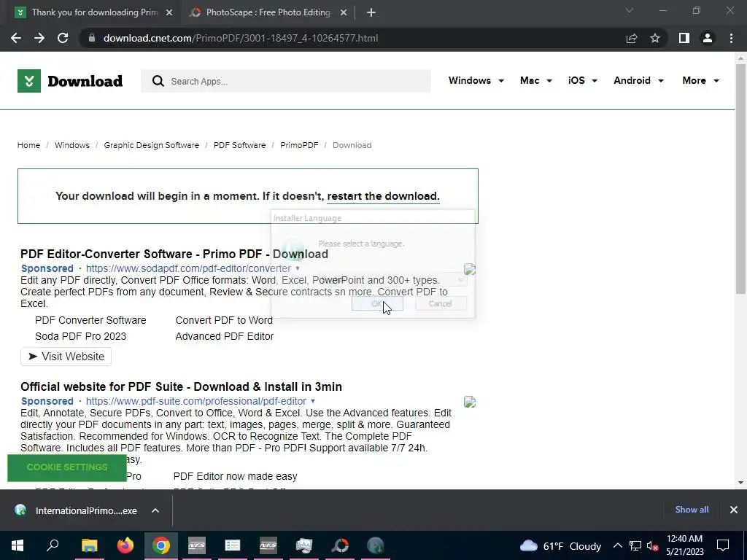Viewport: 747px width, 560px height.
Task: Click the browser forward arrow
Action: (39, 38)
